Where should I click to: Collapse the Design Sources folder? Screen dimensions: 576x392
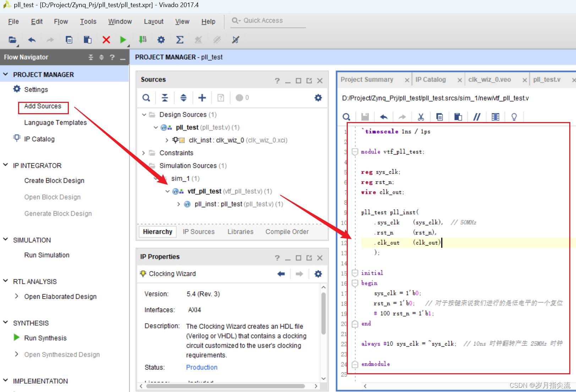144,115
